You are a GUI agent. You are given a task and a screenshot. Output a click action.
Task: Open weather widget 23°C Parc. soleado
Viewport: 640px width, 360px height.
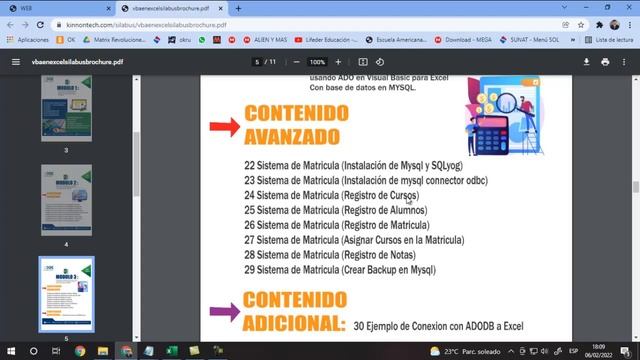pos(465,351)
